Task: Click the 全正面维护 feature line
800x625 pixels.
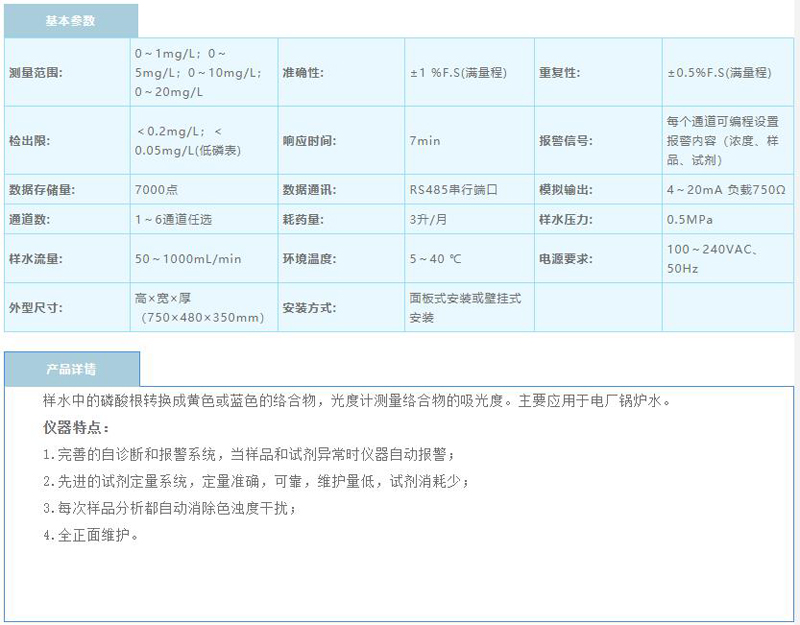Action: tap(90, 535)
